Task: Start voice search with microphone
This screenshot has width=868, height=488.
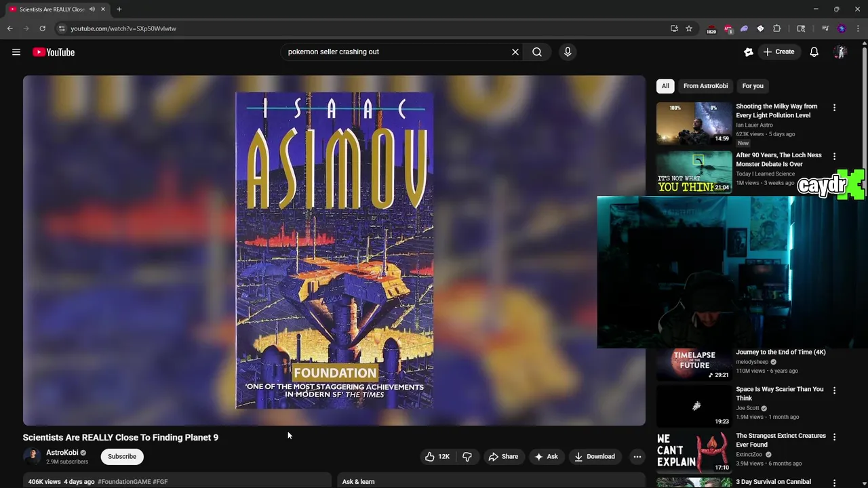Action: [568, 52]
